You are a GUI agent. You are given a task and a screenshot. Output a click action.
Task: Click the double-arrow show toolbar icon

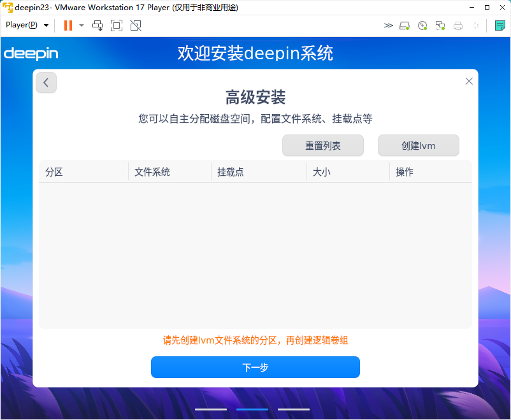(389, 25)
